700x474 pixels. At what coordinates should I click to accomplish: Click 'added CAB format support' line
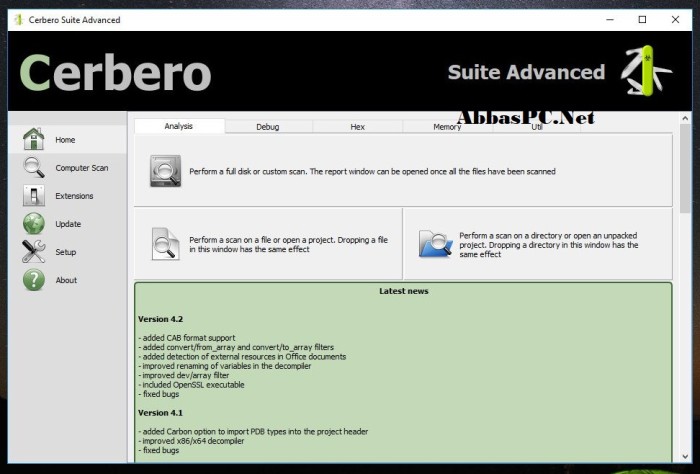pyautogui.click(x=187, y=338)
